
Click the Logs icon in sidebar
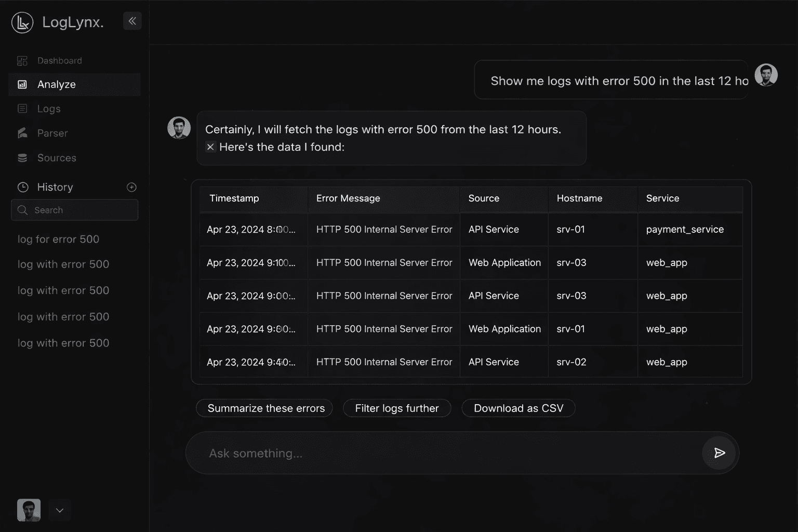click(x=22, y=109)
